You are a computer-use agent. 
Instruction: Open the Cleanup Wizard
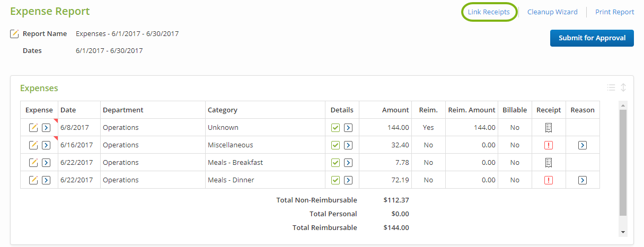[552, 12]
